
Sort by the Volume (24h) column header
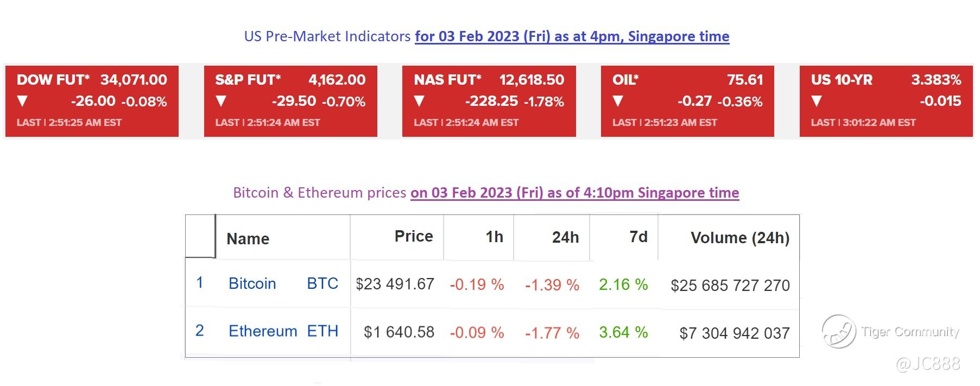[x=740, y=238]
